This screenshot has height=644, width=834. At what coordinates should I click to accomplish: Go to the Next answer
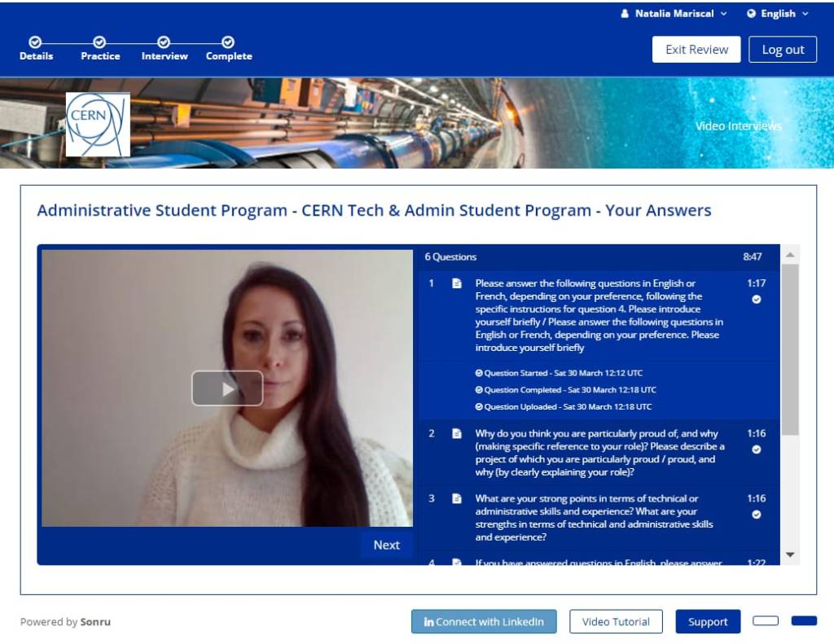[386, 545]
